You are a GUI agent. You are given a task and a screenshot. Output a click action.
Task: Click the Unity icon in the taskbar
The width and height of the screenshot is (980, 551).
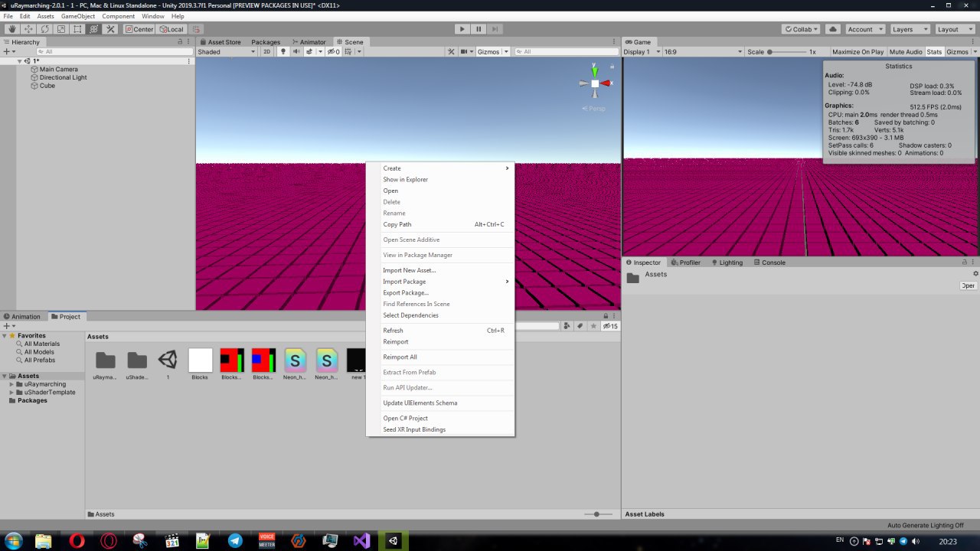pyautogui.click(x=393, y=540)
